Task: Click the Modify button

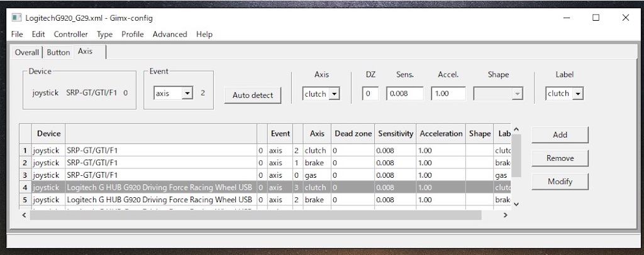Action: point(560,182)
